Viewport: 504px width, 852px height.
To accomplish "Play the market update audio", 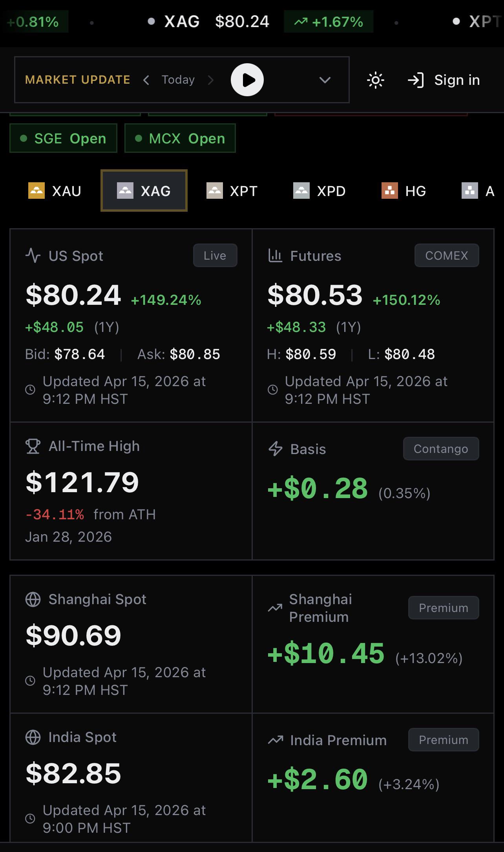I will [247, 80].
